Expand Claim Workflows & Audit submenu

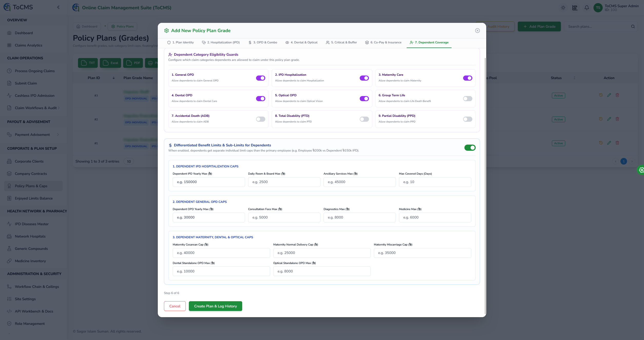point(33,108)
